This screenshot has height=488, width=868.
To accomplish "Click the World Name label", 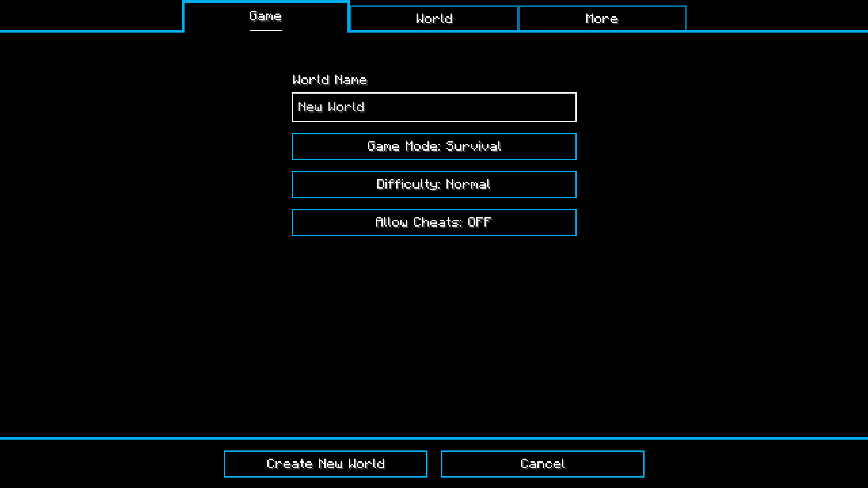I will click(330, 80).
